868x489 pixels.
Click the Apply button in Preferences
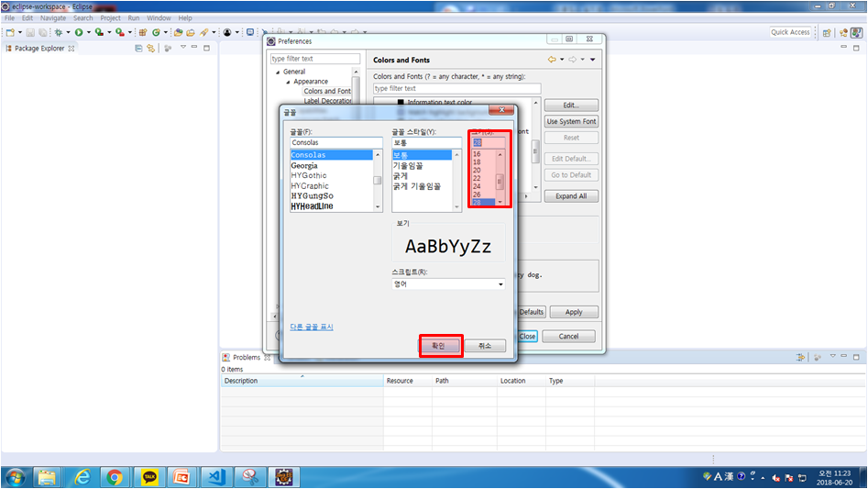[574, 312]
